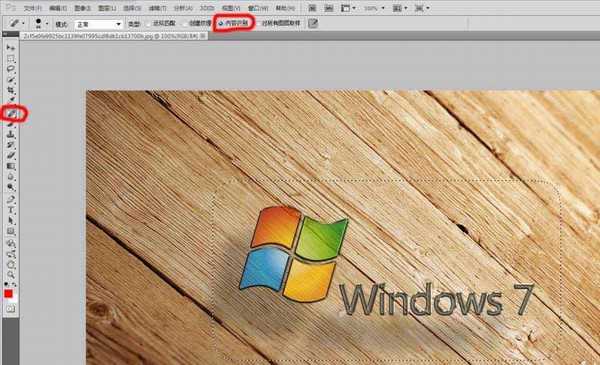Choose the Horizontal Type tool
This screenshot has width=600, height=365.
click(x=11, y=210)
